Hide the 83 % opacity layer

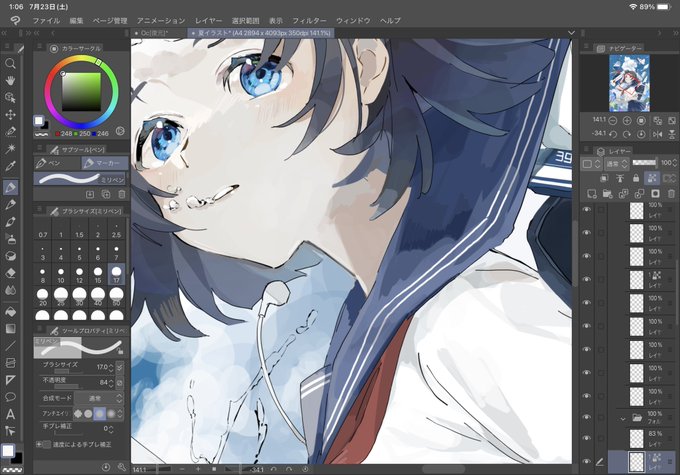[x=587, y=438]
